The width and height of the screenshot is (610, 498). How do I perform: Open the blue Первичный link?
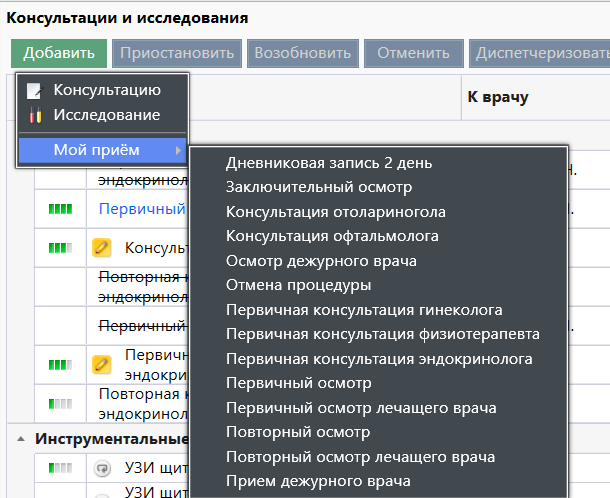(x=142, y=209)
